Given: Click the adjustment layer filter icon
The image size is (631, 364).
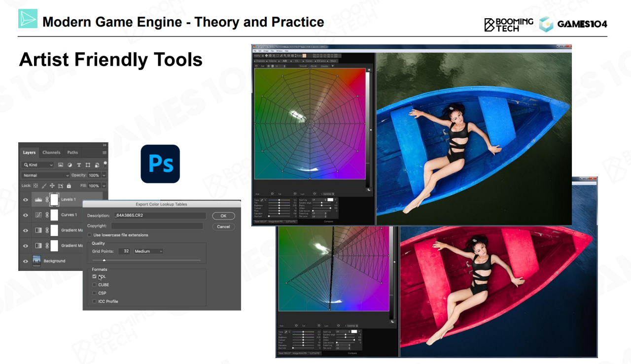Looking at the screenshot, I should [x=70, y=165].
